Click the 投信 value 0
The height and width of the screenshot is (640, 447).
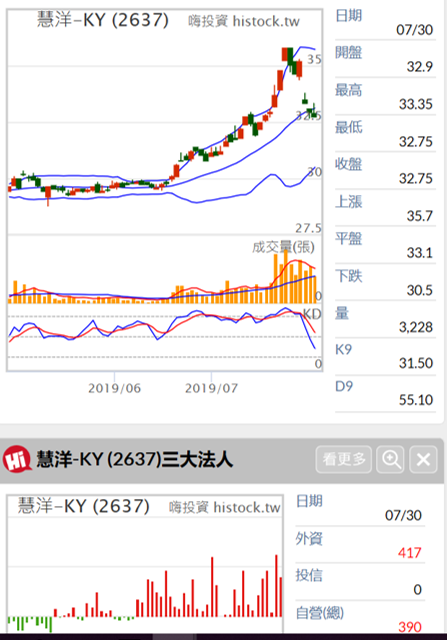417,590
